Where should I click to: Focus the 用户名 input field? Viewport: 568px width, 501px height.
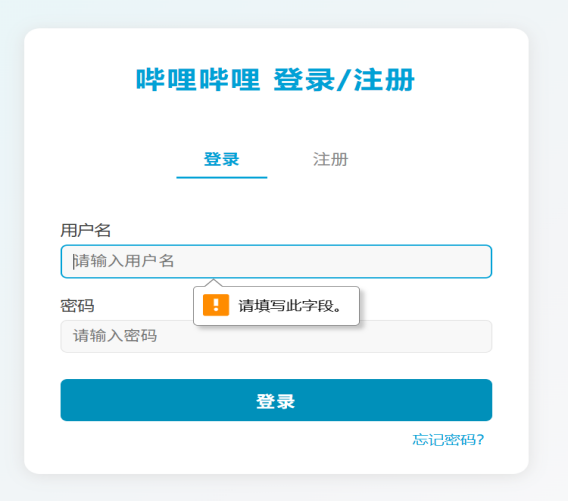point(276,261)
